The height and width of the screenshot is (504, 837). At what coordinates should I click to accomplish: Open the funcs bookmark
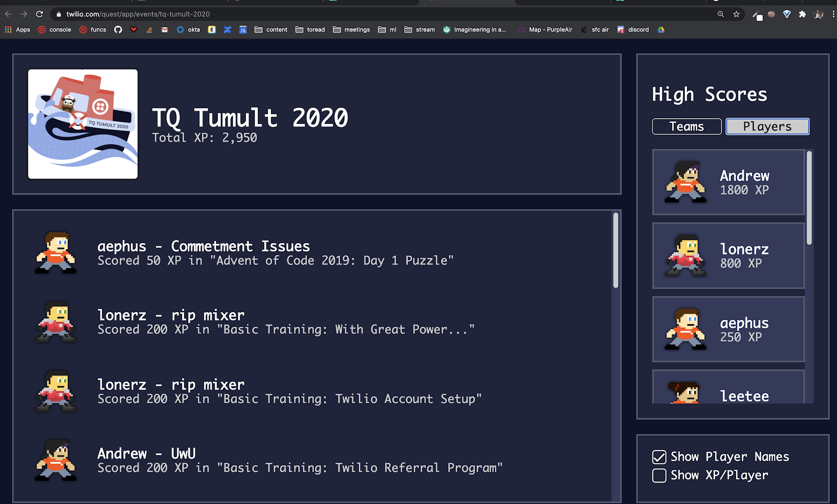(x=93, y=30)
